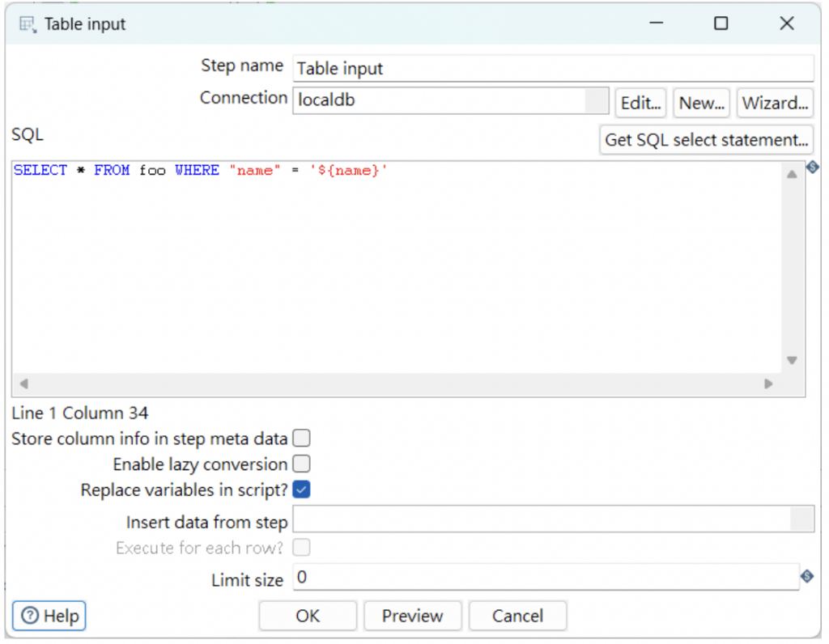
Task: Open Help via the question mark icon
Action: 28,616
